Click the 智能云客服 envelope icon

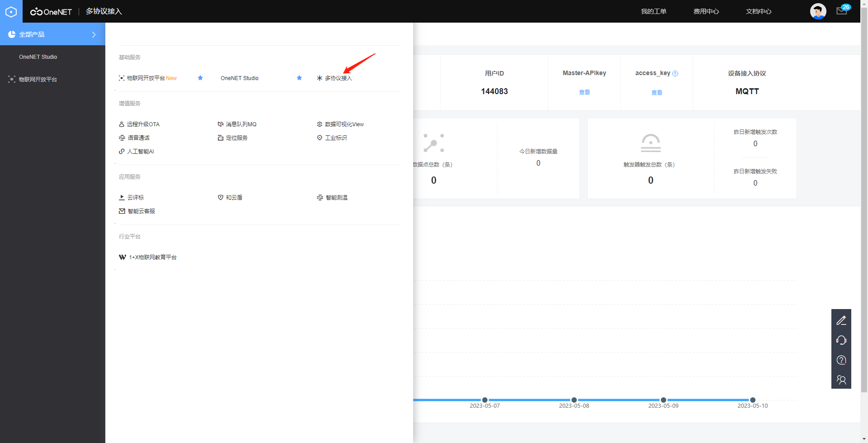(x=122, y=211)
